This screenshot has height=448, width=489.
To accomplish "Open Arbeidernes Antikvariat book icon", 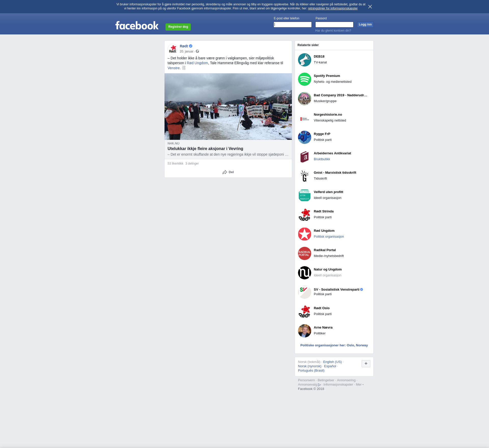I will pos(305,157).
